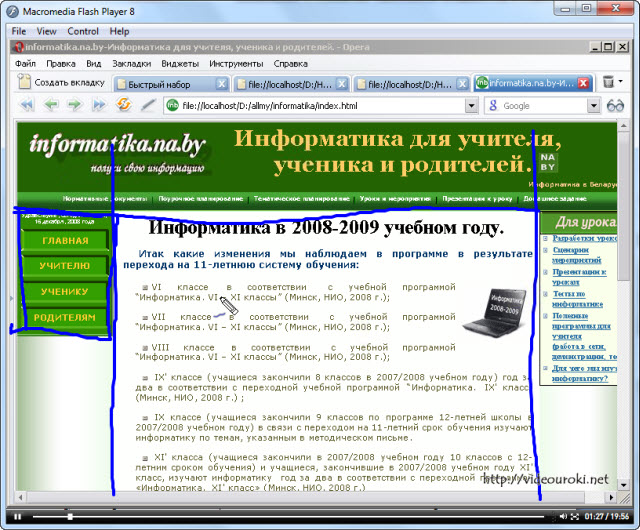Open Домашнее задание nav link

coord(555,199)
